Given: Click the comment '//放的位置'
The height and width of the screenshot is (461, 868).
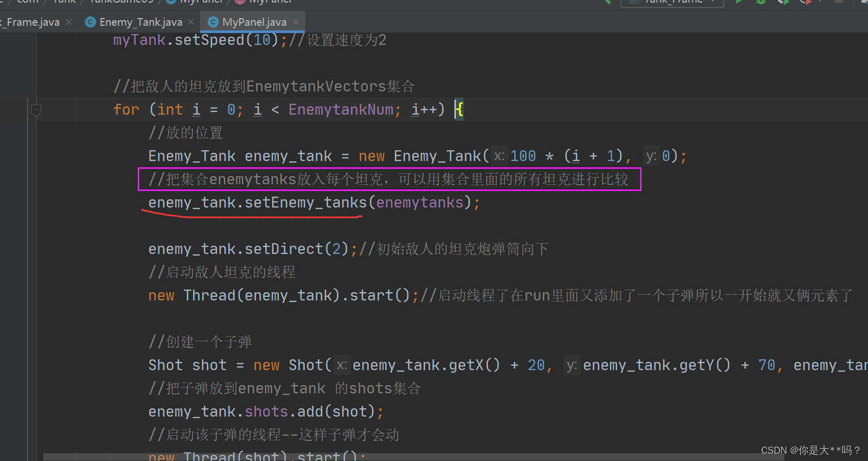Looking at the screenshot, I should [186, 133].
